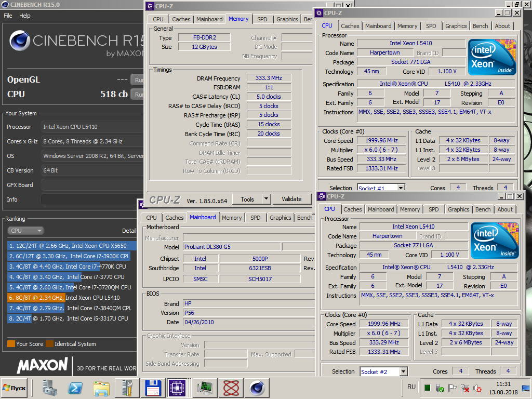
Task: Click the muted volume tray icon
Action: (477, 388)
